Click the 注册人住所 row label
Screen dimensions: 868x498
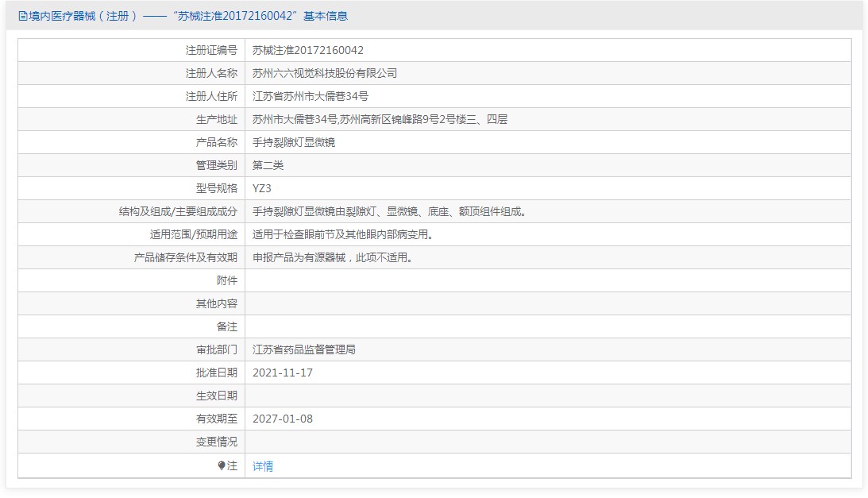pos(211,96)
